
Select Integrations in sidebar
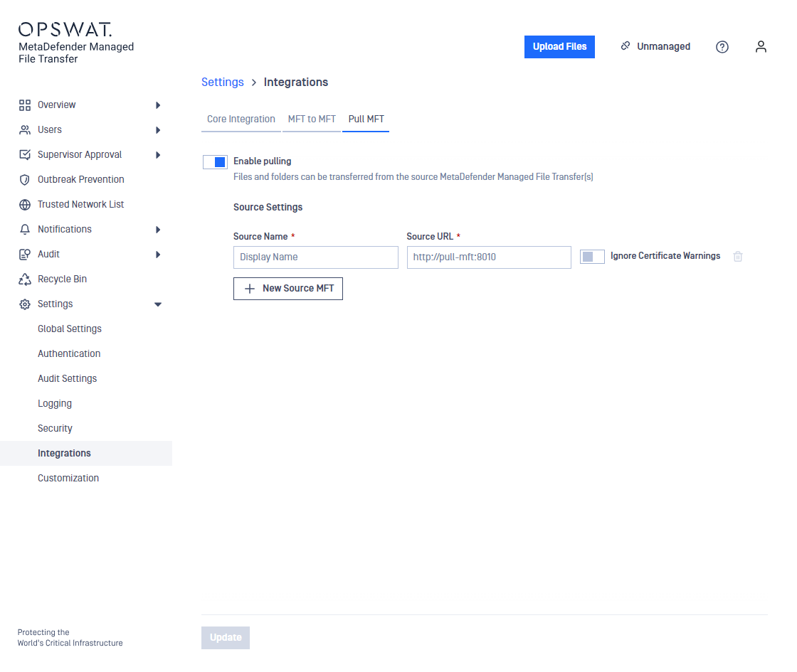coord(86,454)
